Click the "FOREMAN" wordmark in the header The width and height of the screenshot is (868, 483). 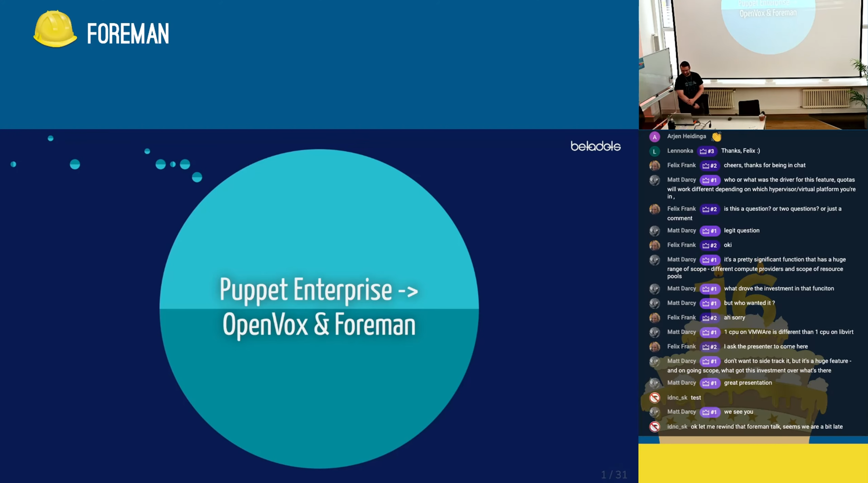pyautogui.click(x=128, y=34)
